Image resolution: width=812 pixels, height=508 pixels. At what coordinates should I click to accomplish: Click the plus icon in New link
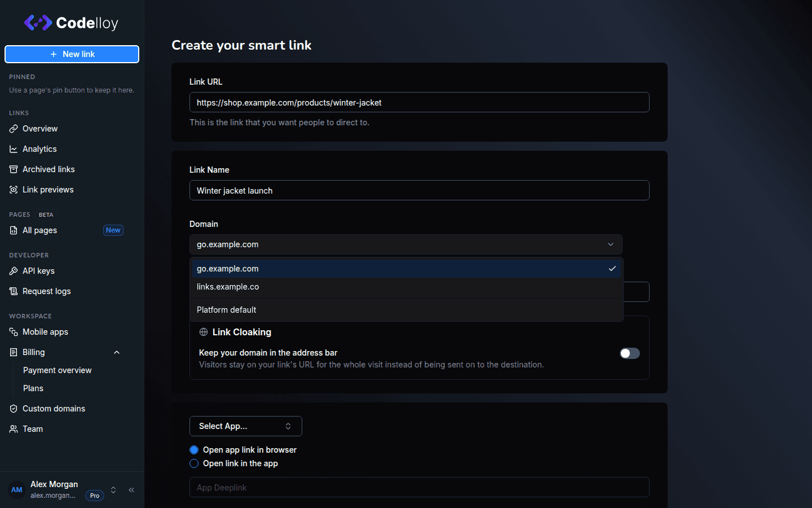click(x=54, y=54)
